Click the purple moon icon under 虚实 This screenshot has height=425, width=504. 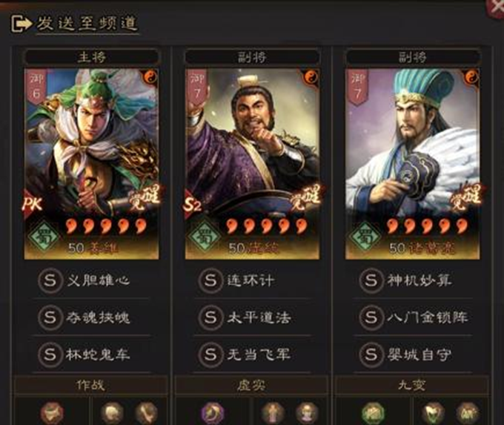coord(213,413)
